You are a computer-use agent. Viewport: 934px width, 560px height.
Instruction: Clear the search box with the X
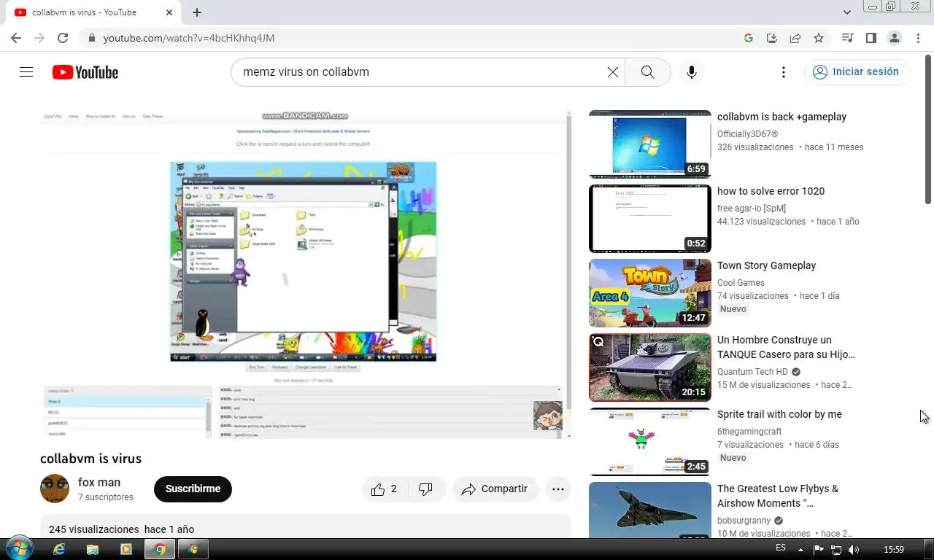click(x=613, y=72)
